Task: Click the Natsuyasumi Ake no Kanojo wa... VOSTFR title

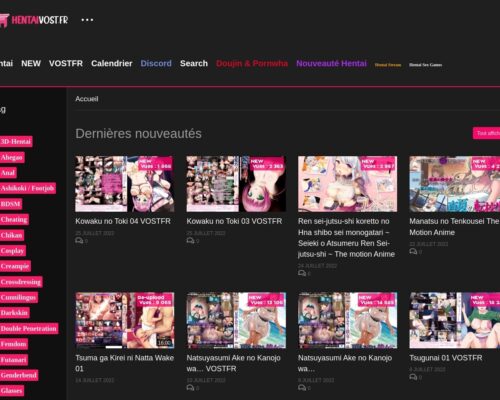Action: (x=233, y=363)
